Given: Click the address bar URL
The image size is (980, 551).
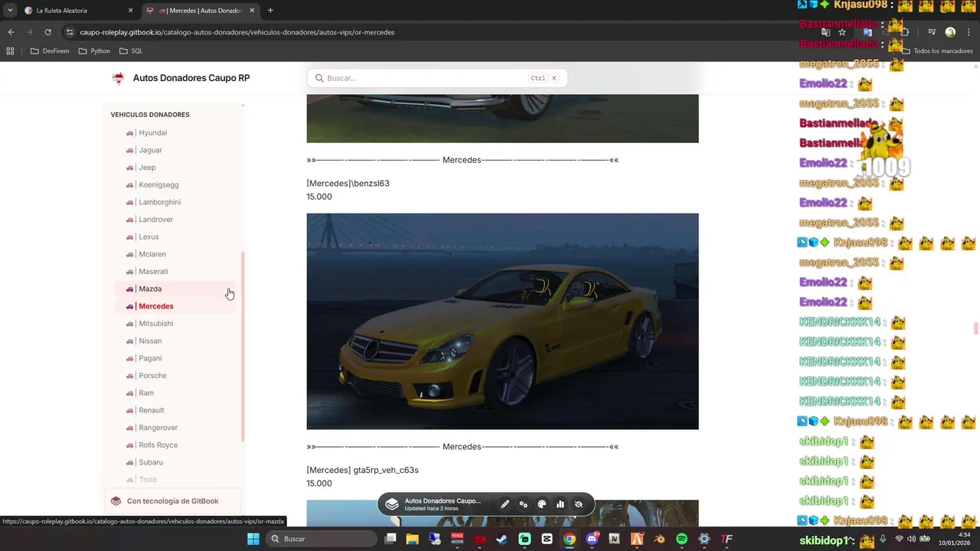Looking at the screenshot, I should (237, 32).
